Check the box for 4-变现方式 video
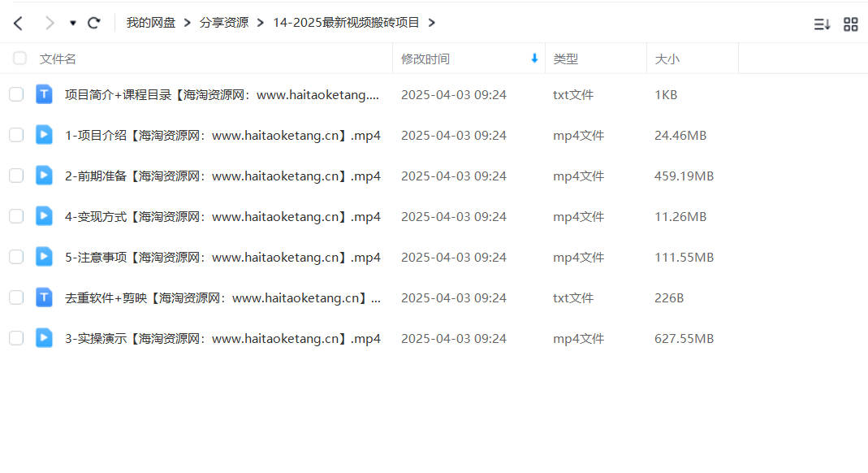 pos(16,216)
